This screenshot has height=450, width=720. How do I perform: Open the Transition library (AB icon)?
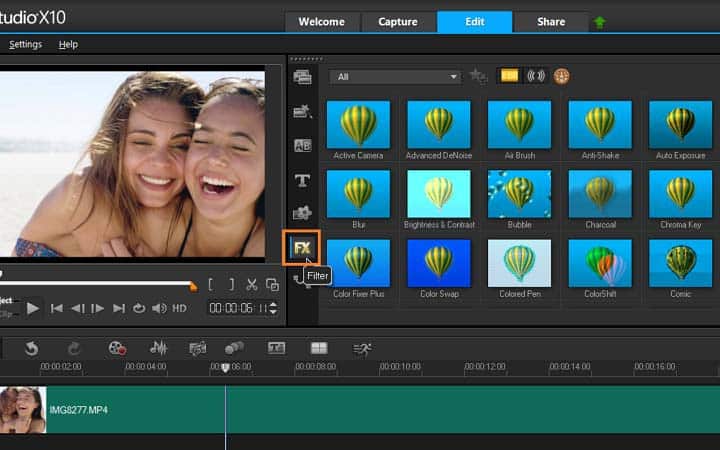pyautogui.click(x=302, y=146)
